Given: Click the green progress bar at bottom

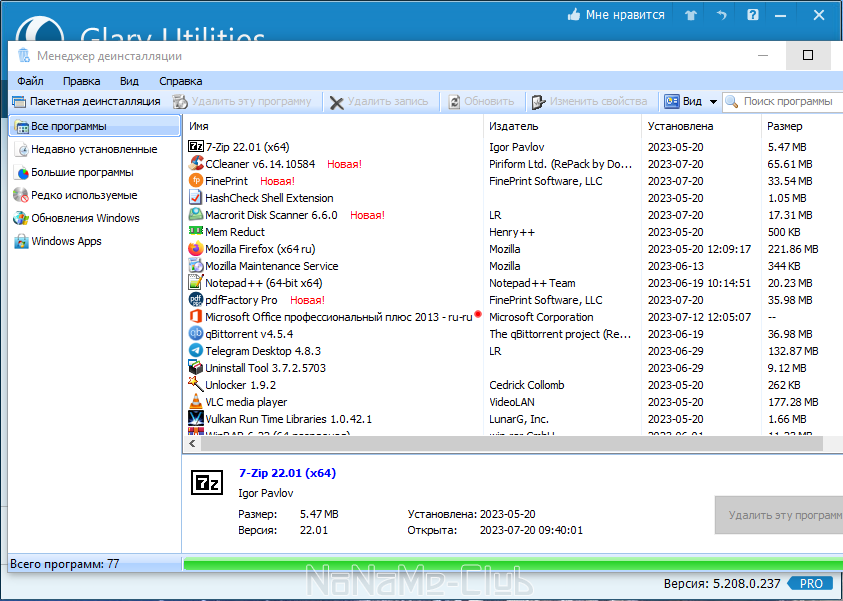Looking at the screenshot, I should coord(513,564).
